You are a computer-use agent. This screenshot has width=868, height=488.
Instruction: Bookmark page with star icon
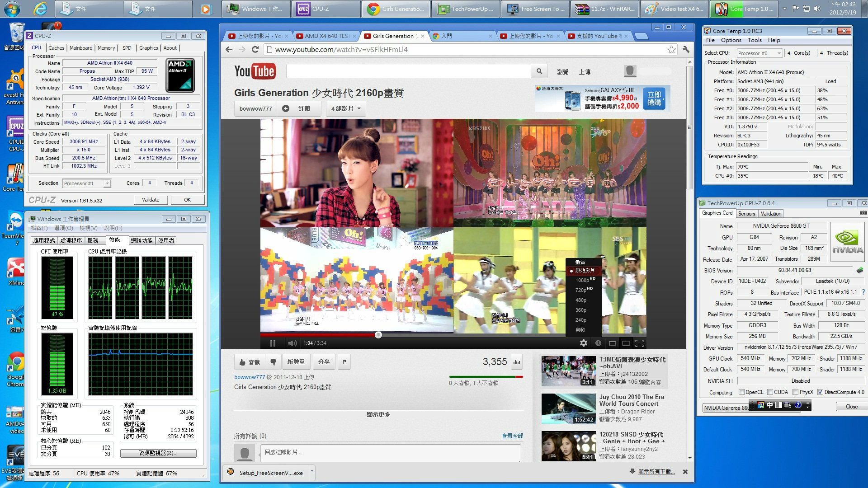[x=671, y=50]
